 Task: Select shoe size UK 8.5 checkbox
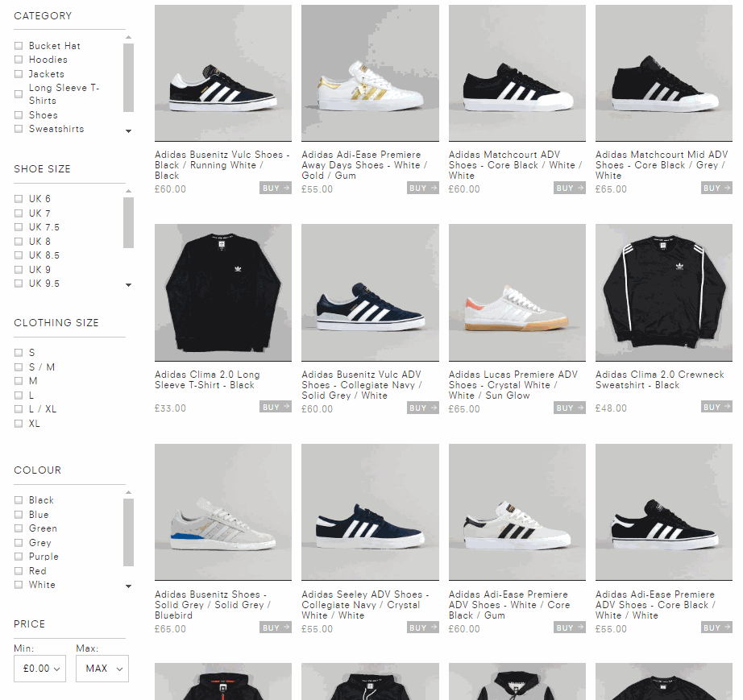coord(19,255)
